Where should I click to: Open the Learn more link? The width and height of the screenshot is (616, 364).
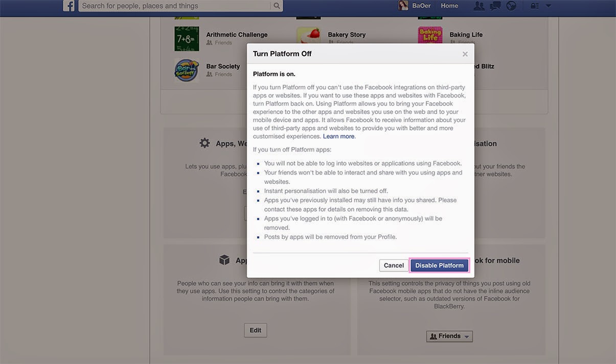click(339, 136)
